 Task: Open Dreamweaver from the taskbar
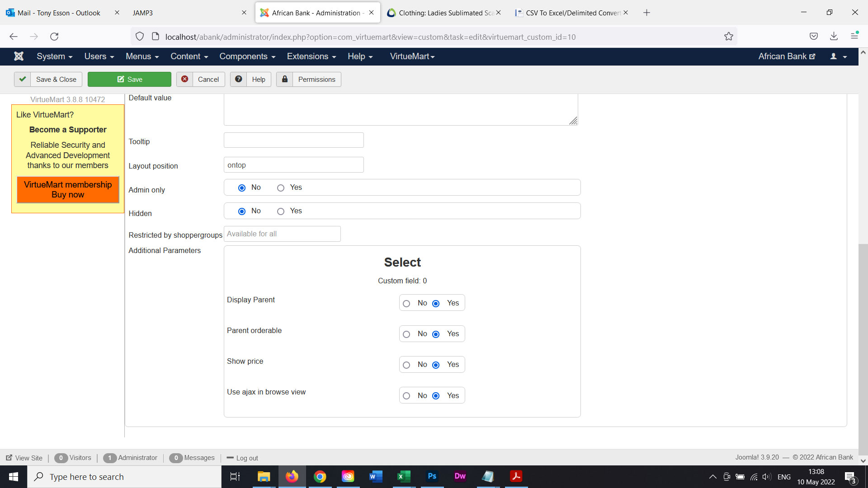pyautogui.click(x=460, y=476)
